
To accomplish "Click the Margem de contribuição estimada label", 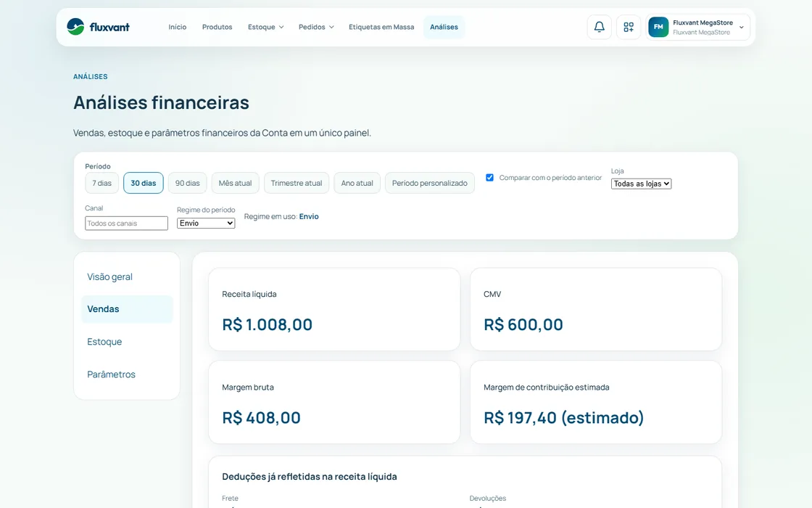I will [547, 388].
